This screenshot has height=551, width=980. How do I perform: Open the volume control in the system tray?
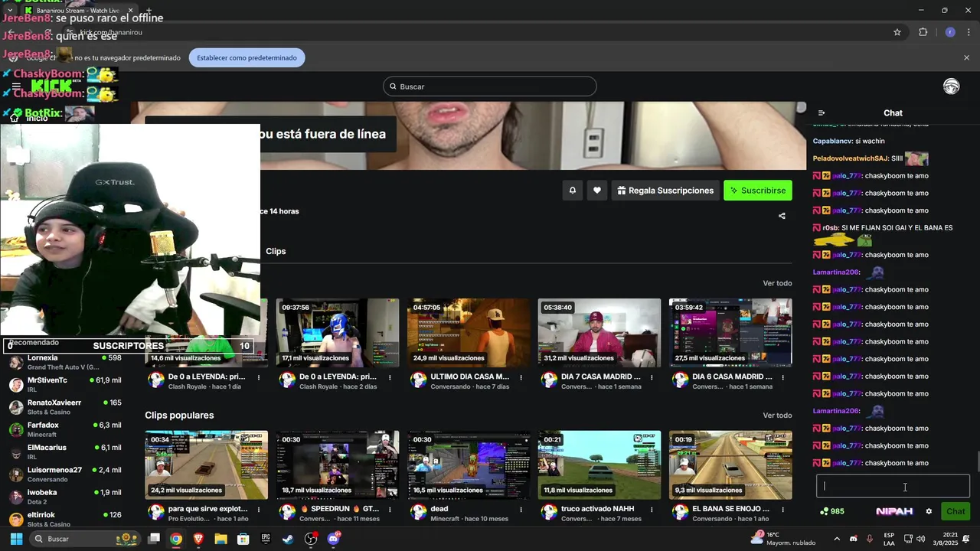pyautogui.click(x=921, y=539)
